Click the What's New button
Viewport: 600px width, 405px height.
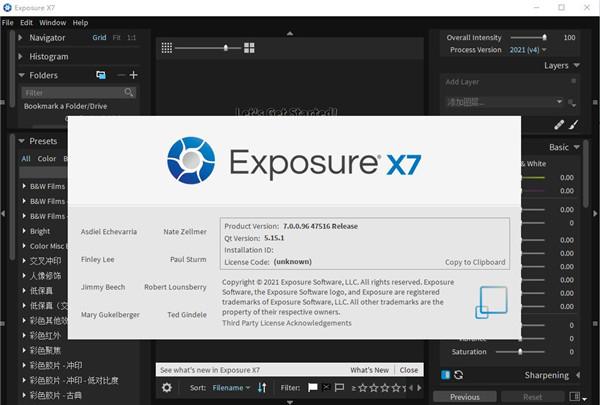370,370
